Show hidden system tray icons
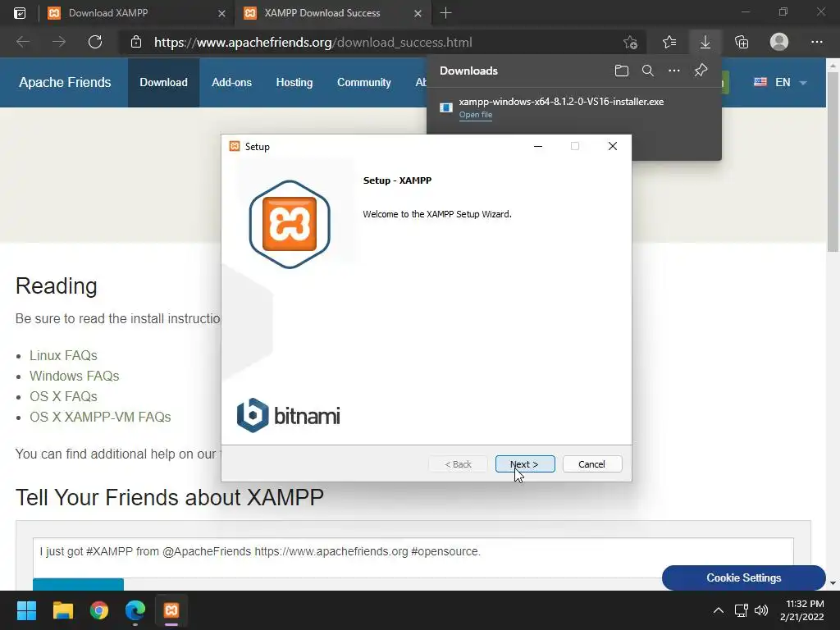 719,610
